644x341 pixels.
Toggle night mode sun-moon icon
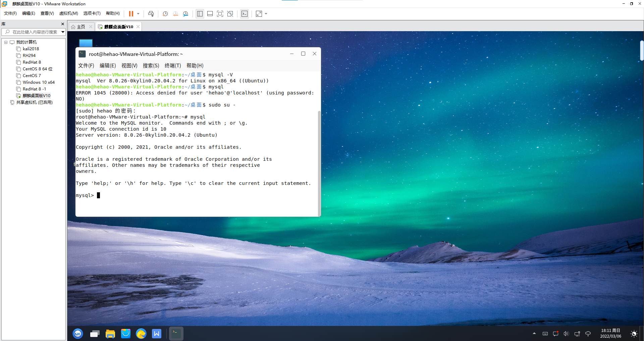pos(634,334)
